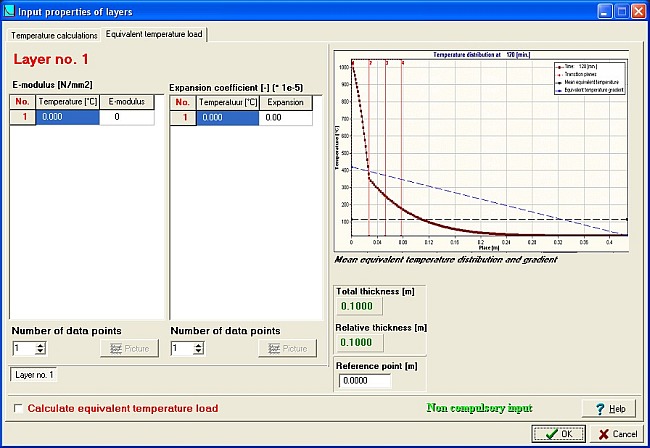Maximize the Input properties window

coord(621,11)
